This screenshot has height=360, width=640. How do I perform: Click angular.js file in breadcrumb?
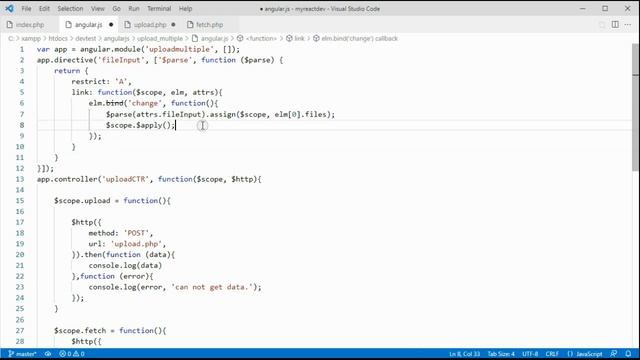pos(210,38)
